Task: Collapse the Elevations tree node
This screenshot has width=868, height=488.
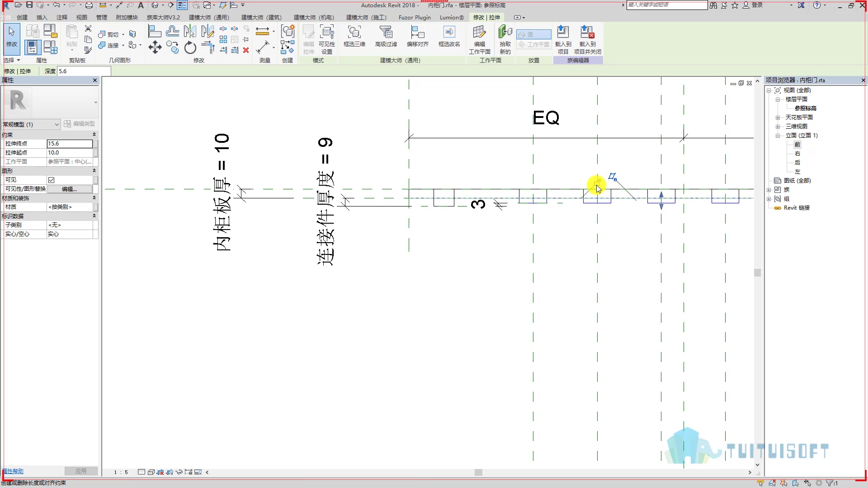Action: pyautogui.click(x=778, y=136)
